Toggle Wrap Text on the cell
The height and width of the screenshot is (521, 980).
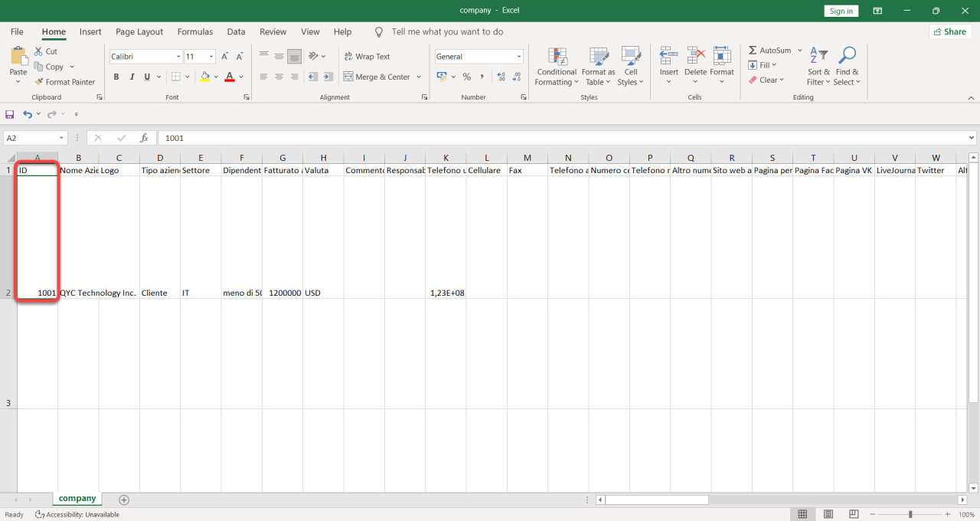coord(367,57)
